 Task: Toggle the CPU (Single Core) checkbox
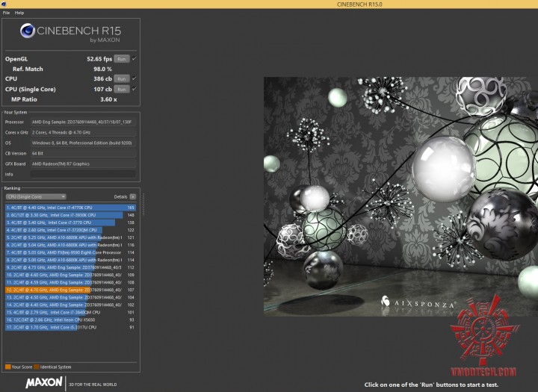coord(134,89)
